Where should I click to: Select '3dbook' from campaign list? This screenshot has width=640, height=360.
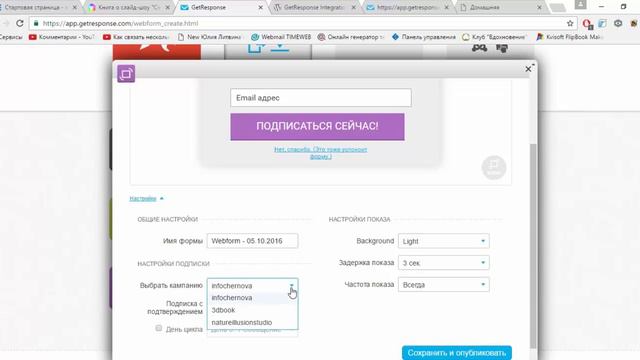252,310
